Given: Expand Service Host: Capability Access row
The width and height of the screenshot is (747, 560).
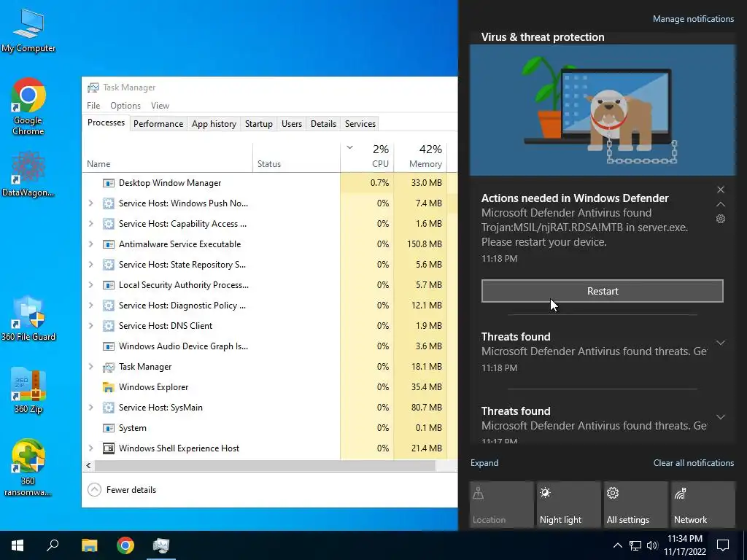Looking at the screenshot, I should pos(91,224).
